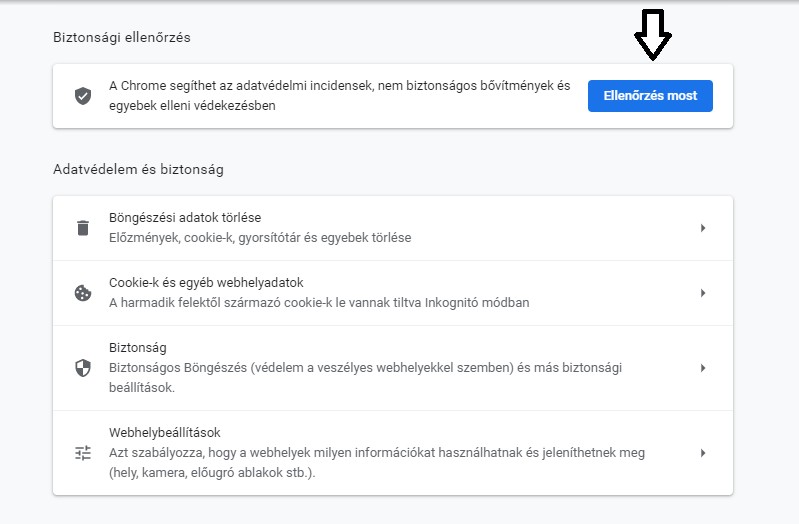Image resolution: width=799 pixels, height=524 pixels.
Task: Open the Biztonság row chevron
Action: [x=703, y=368]
